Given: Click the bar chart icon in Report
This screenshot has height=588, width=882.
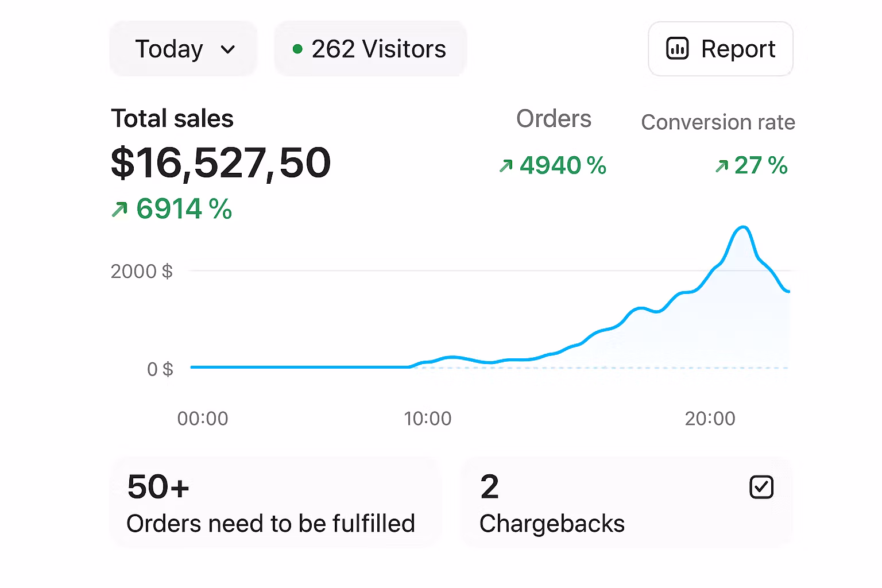Looking at the screenshot, I should click(677, 49).
